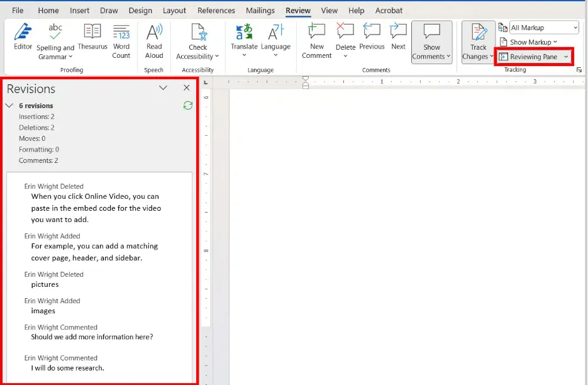This screenshot has width=588, height=385.
Task: Open the Editor tool
Action: [x=23, y=36]
